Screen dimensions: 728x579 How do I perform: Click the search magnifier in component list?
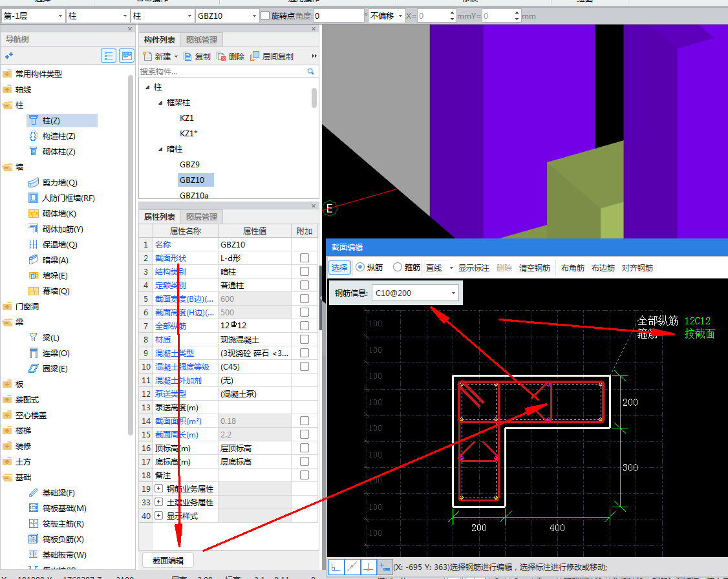coord(310,72)
